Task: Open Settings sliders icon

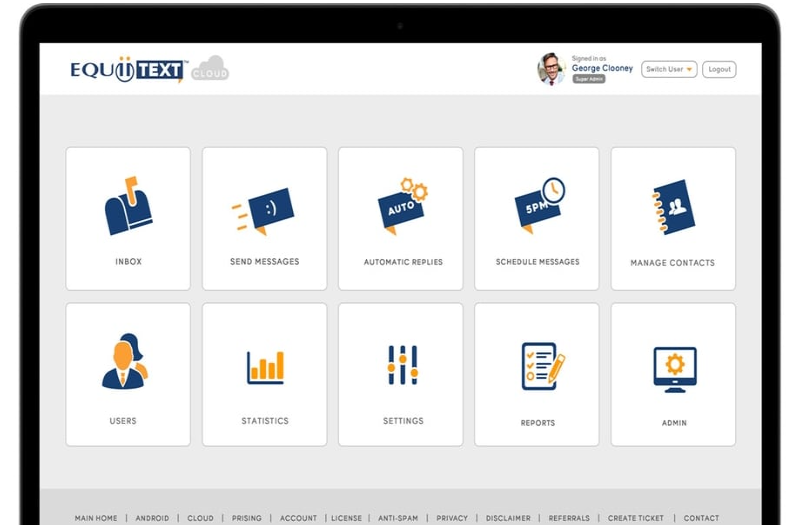Action: pos(403,365)
